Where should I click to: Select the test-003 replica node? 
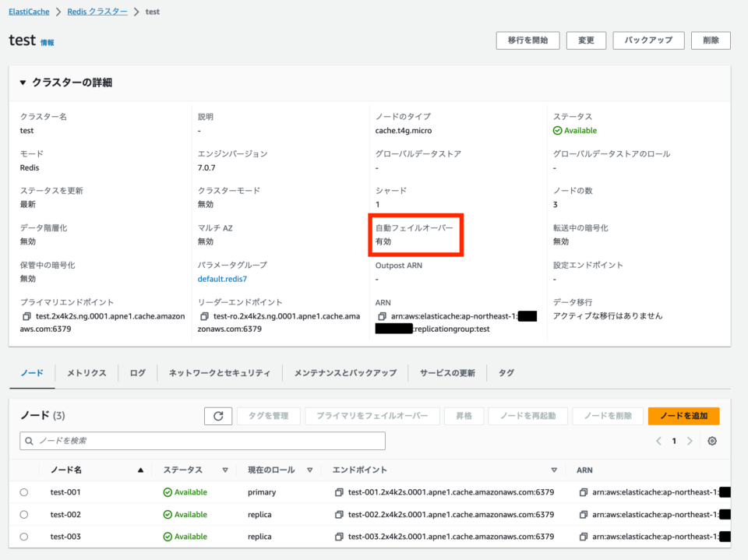tap(23, 536)
